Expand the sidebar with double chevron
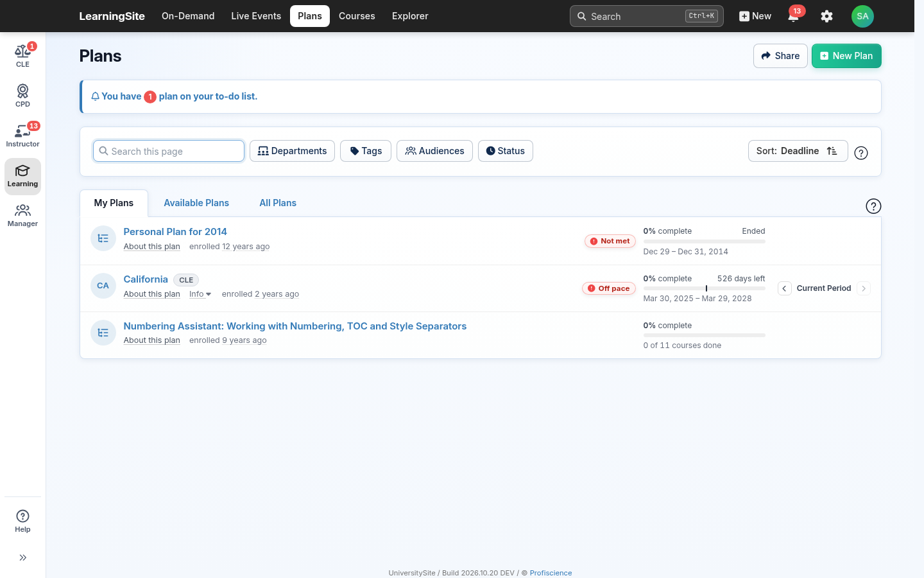The width and height of the screenshot is (924, 578). pyautogui.click(x=22, y=557)
